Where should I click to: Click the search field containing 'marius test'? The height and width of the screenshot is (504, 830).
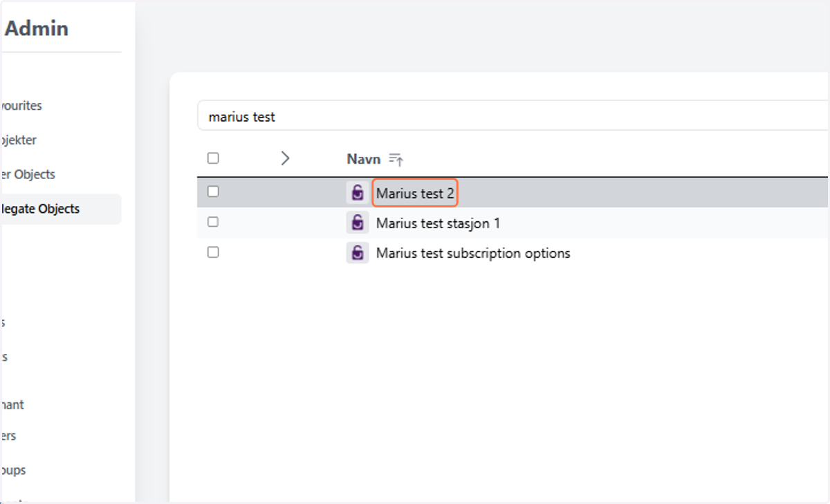coord(513,116)
